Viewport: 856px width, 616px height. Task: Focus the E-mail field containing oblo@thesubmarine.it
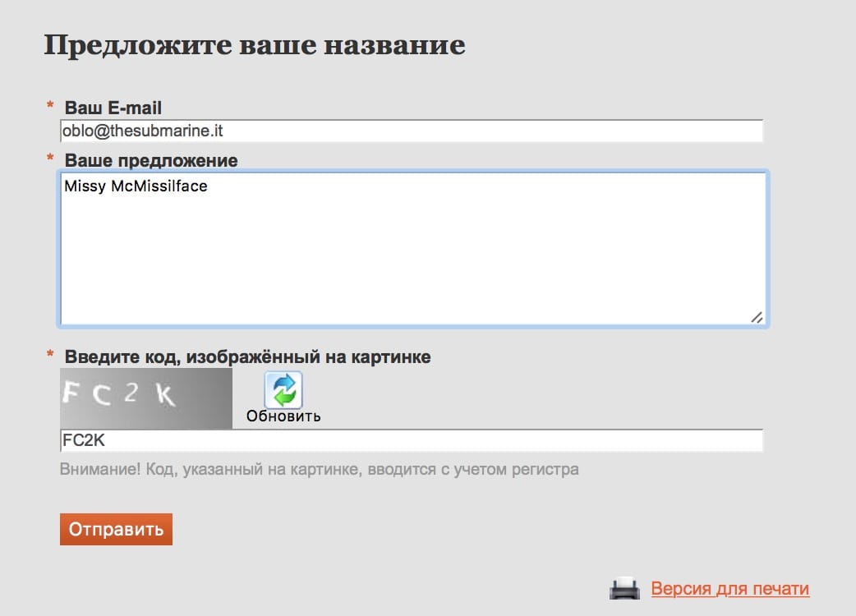click(x=411, y=131)
